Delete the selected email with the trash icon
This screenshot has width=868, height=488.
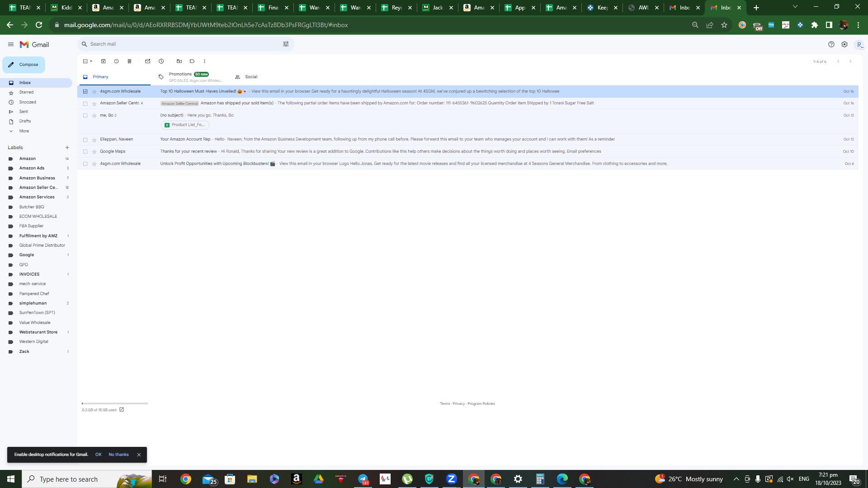(x=129, y=61)
